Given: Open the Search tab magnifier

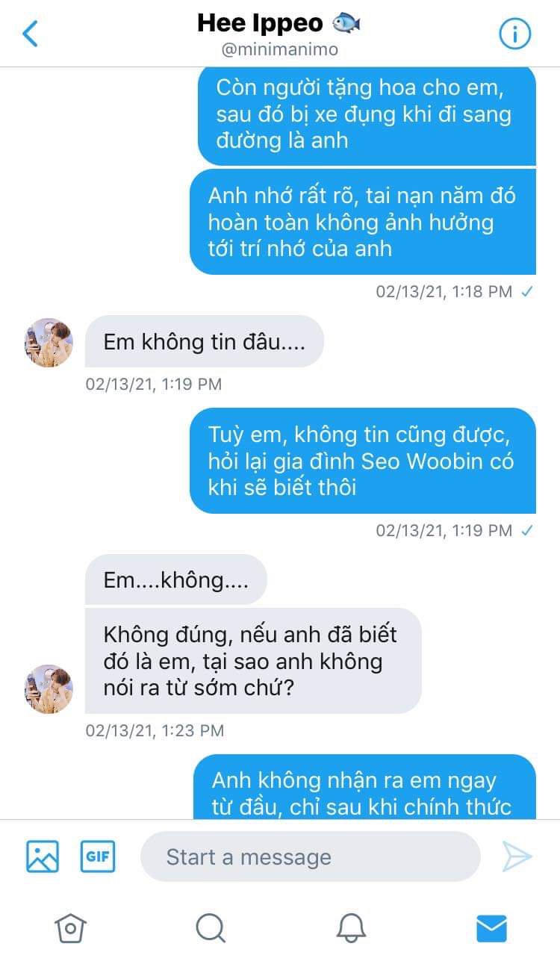Looking at the screenshot, I should (211, 928).
